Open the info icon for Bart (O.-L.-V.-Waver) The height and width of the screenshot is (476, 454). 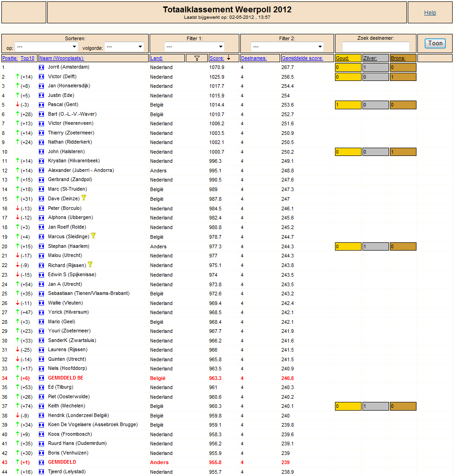click(41, 114)
